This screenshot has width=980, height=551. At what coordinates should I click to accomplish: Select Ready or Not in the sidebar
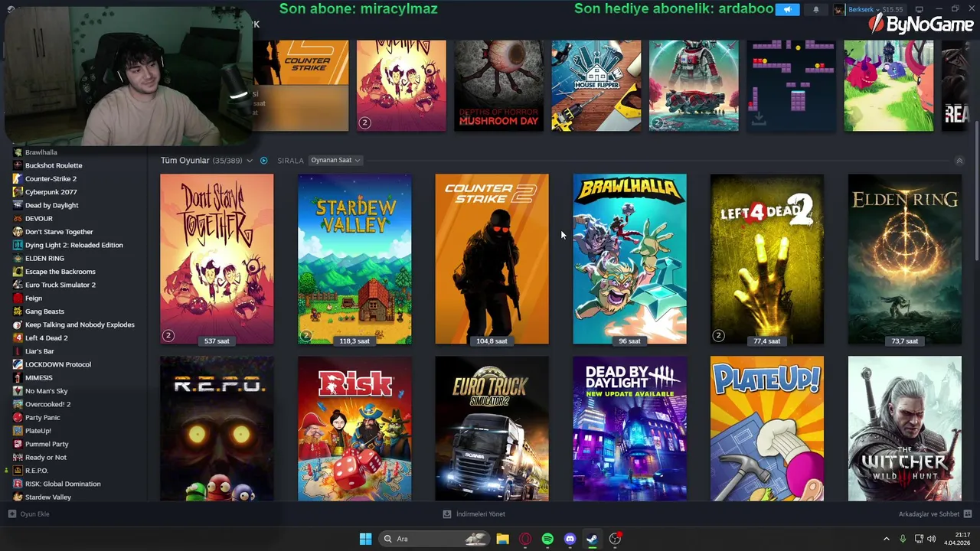tap(46, 458)
